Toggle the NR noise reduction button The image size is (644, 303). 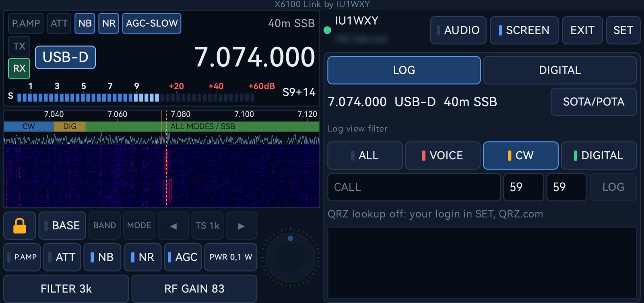[x=143, y=257]
